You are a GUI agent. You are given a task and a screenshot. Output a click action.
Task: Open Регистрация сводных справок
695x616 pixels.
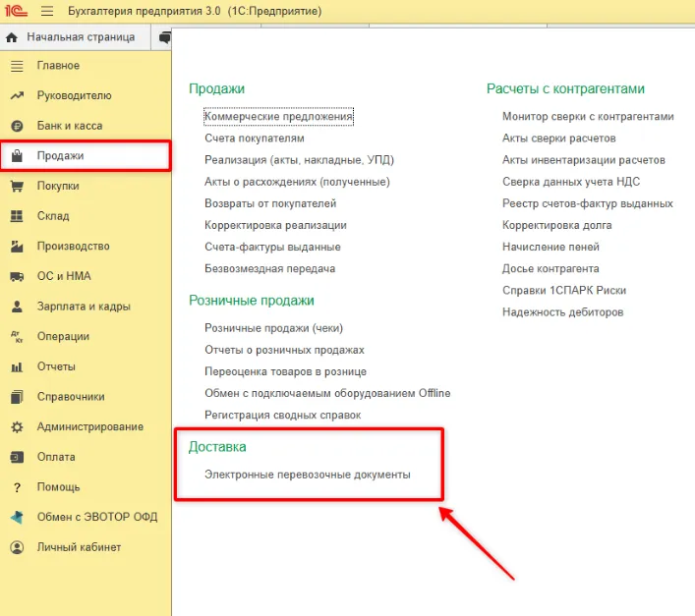282,415
